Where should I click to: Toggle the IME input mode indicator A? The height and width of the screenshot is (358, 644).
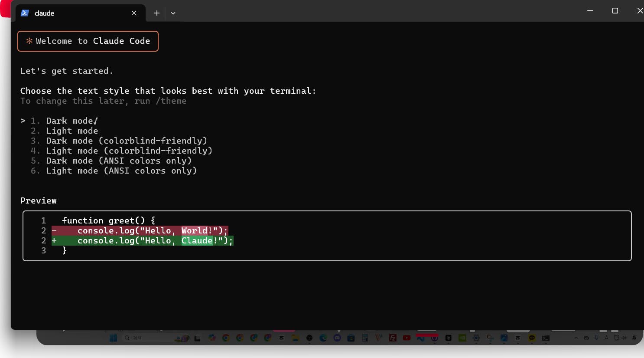606,338
